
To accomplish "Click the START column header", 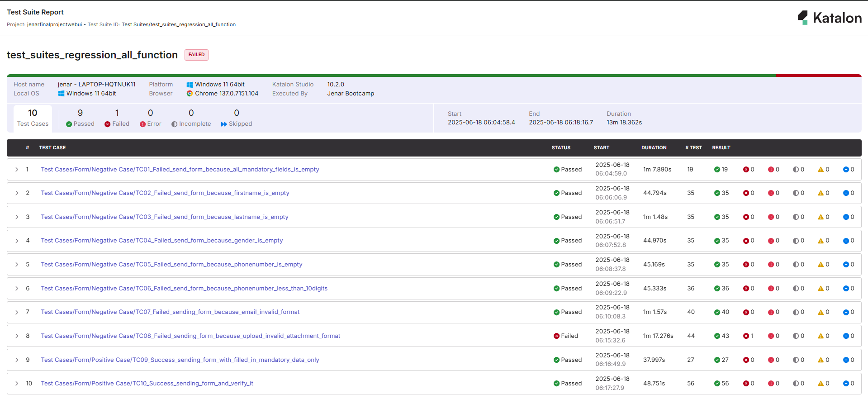I will point(601,148).
